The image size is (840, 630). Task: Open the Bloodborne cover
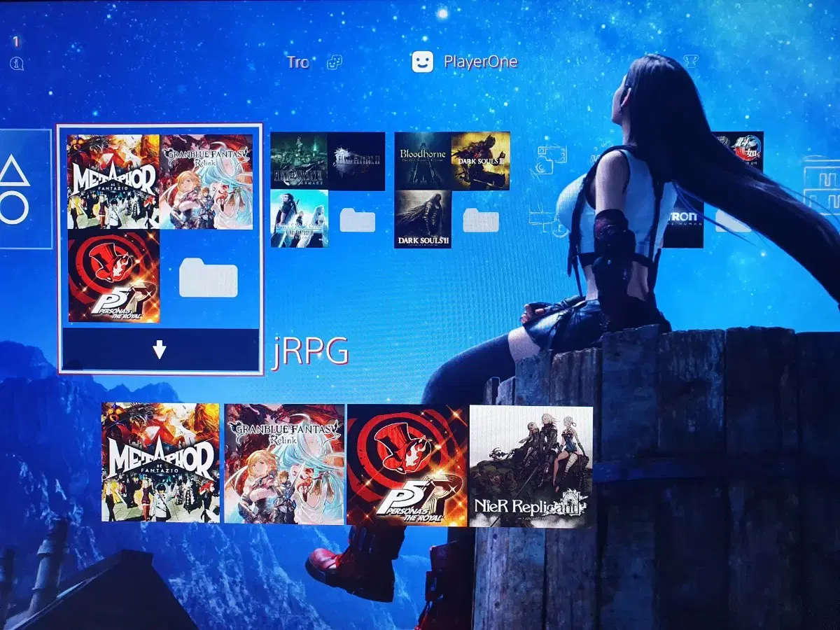[423, 161]
